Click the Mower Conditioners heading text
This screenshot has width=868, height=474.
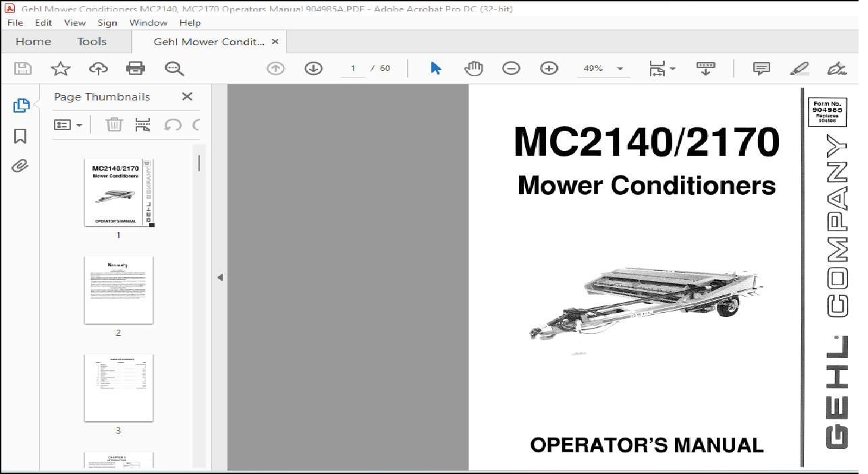pyautogui.click(x=647, y=185)
